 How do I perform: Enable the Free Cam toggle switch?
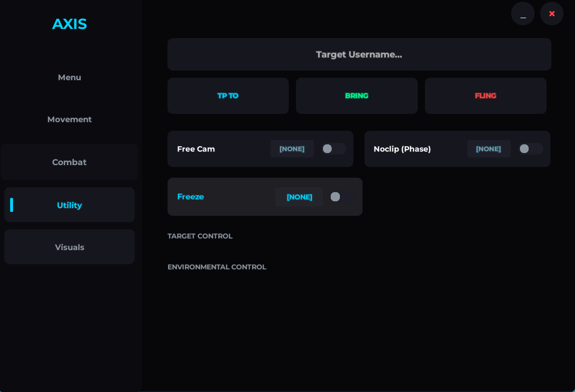click(334, 149)
